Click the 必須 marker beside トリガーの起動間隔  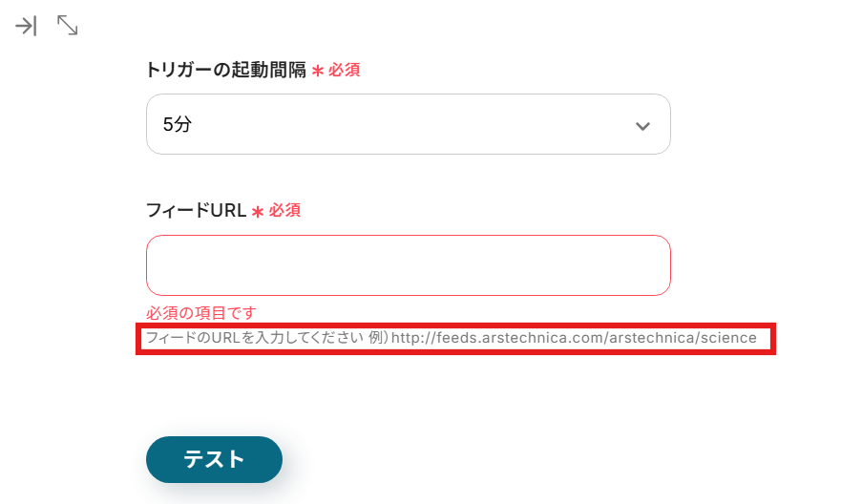[x=345, y=71]
